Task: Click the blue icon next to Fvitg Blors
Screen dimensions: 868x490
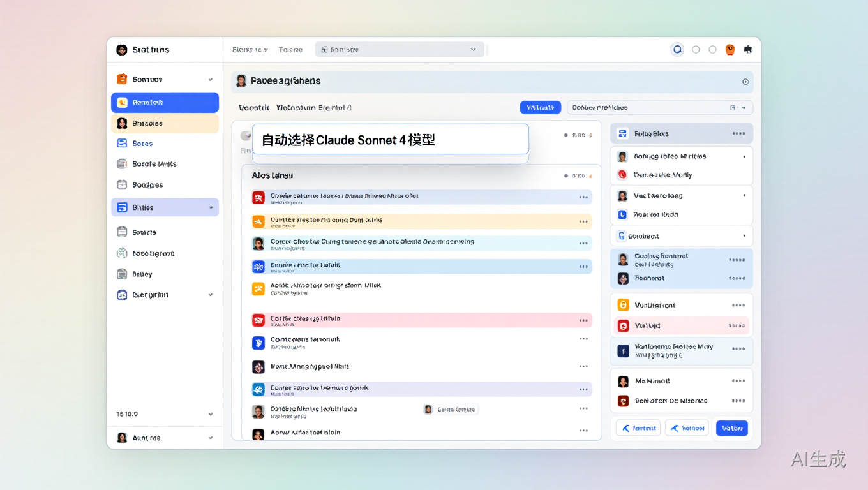Action: (622, 133)
